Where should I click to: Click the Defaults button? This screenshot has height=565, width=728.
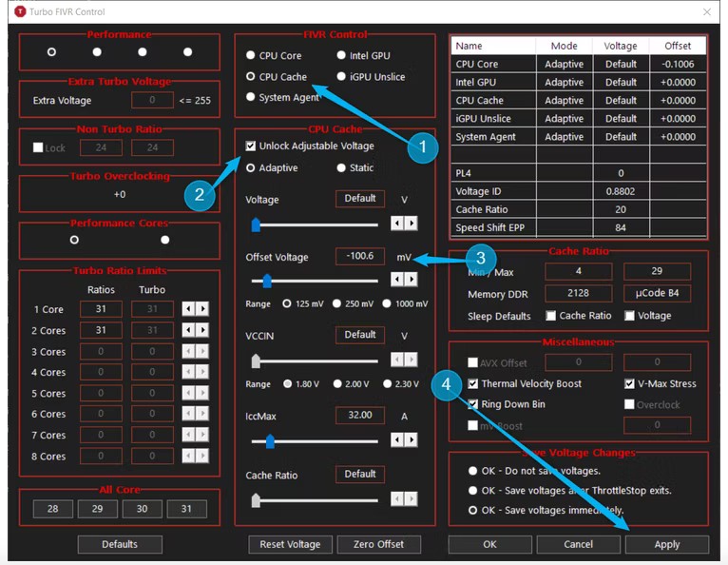click(x=120, y=545)
